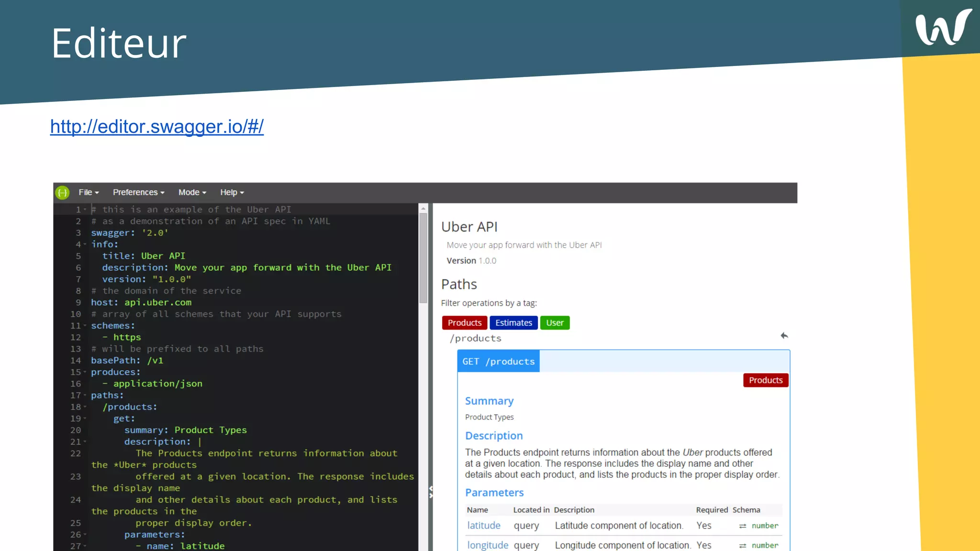
Task: Fold the get block at line 19
Action: [x=85, y=419]
